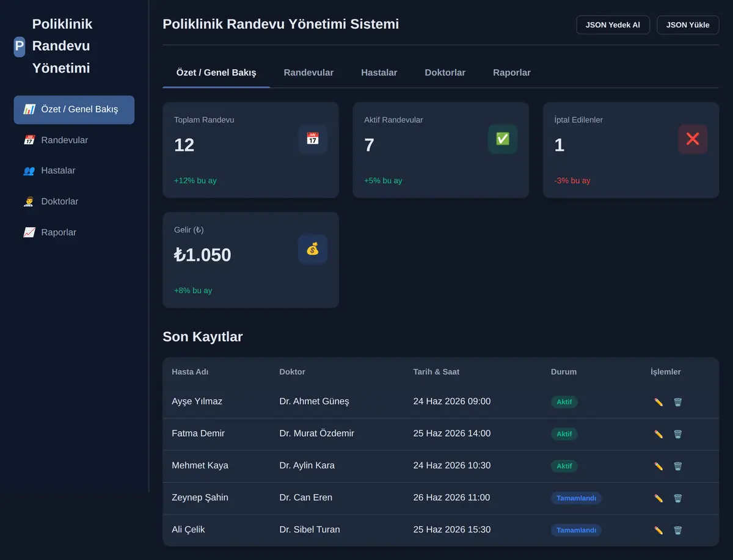
Task: Delete Ali Çelik record via trash icon
Action: click(x=677, y=530)
